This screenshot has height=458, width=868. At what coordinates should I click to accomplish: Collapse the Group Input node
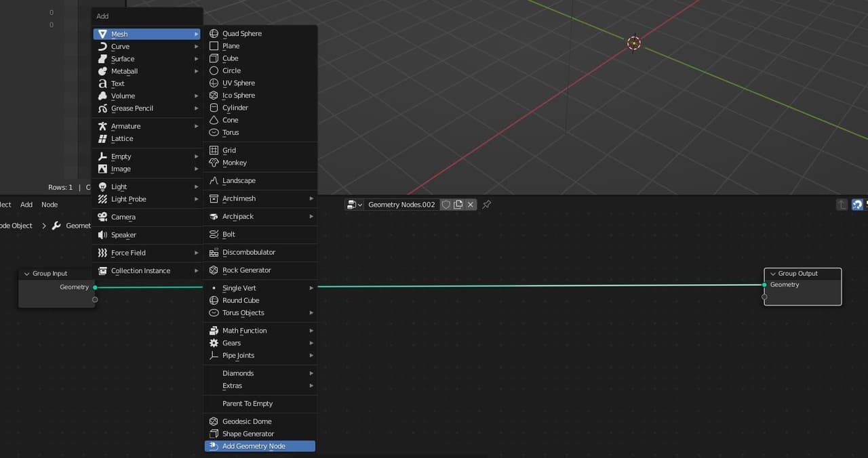(x=27, y=274)
